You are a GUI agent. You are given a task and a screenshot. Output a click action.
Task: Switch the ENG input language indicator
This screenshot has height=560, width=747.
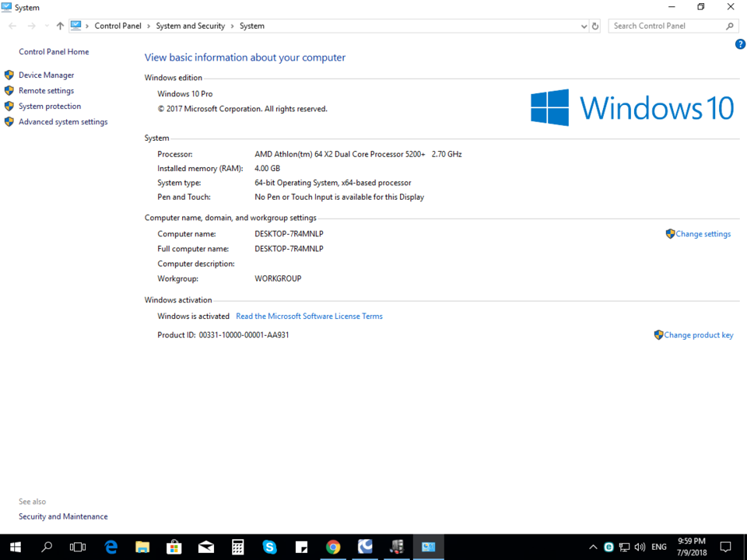point(659,547)
